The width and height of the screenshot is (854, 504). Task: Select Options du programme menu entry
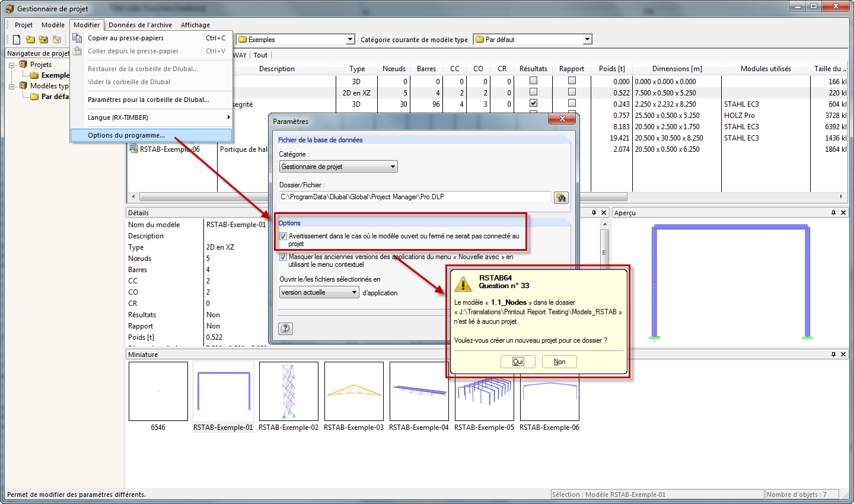(151, 135)
